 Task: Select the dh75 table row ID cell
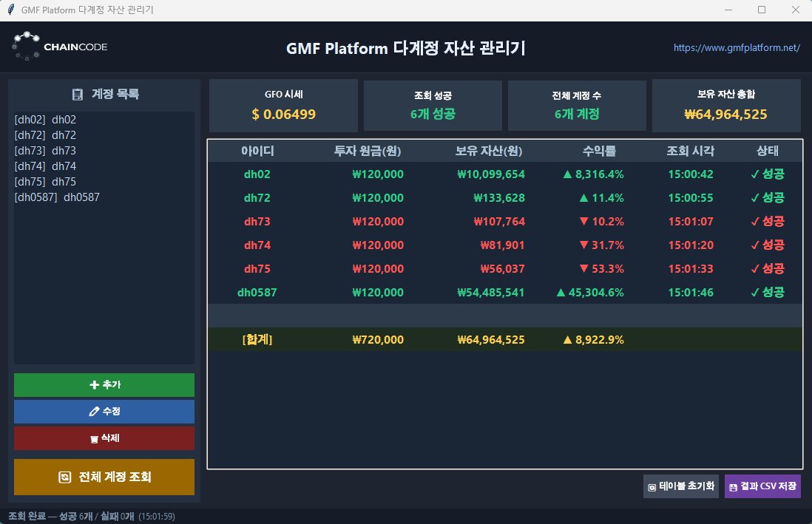tap(257, 269)
